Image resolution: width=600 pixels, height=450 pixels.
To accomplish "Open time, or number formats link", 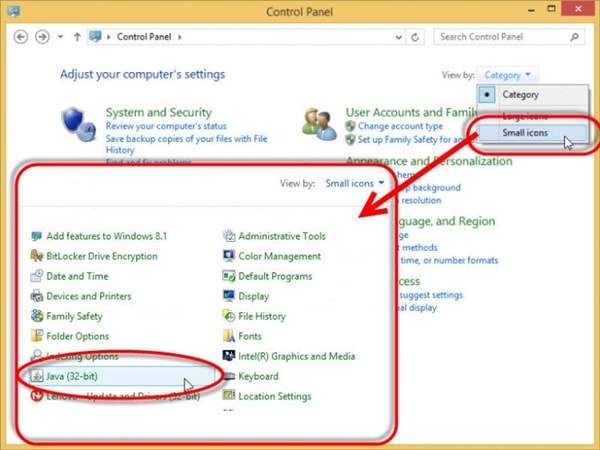I will click(x=449, y=261).
